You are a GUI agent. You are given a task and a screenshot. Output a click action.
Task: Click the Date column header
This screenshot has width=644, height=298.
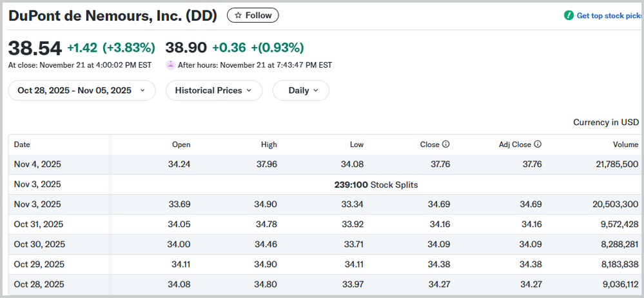click(x=23, y=145)
